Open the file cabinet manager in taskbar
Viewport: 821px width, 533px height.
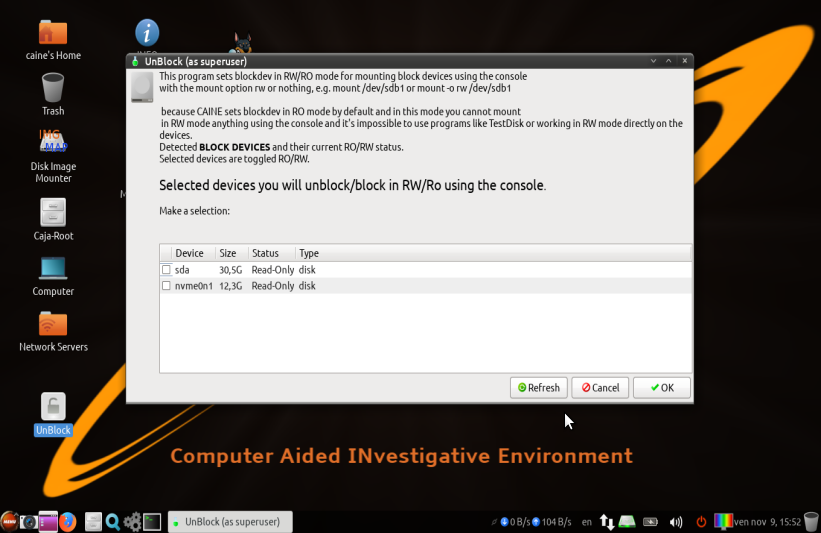coord(93,522)
